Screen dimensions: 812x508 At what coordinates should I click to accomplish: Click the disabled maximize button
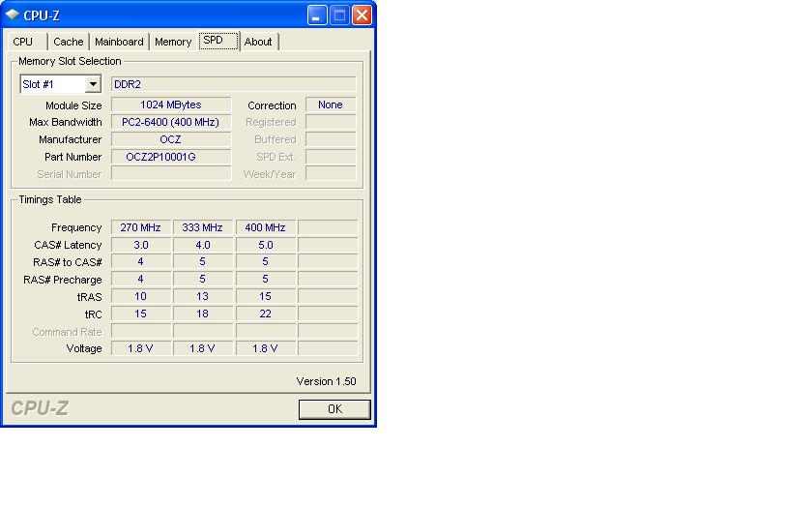point(339,15)
